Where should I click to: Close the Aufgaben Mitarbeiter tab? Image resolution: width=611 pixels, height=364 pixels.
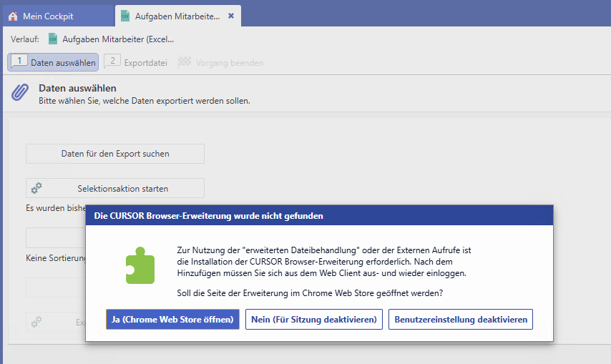231,16
